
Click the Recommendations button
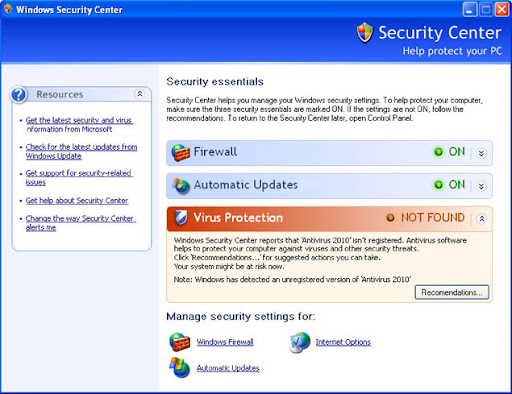coord(452,292)
